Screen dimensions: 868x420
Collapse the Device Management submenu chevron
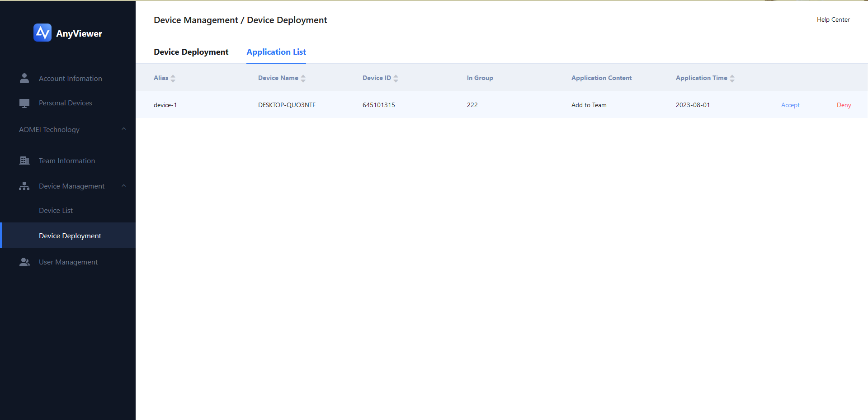123,186
